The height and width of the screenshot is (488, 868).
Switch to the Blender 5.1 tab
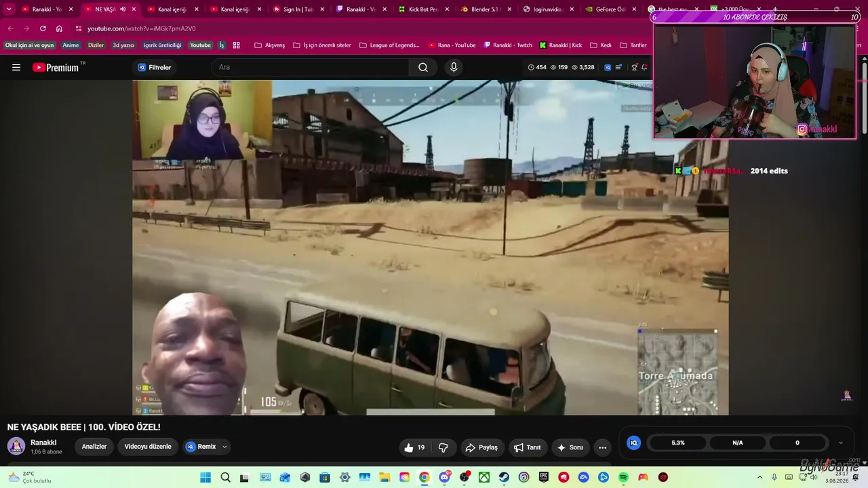point(486,9)
